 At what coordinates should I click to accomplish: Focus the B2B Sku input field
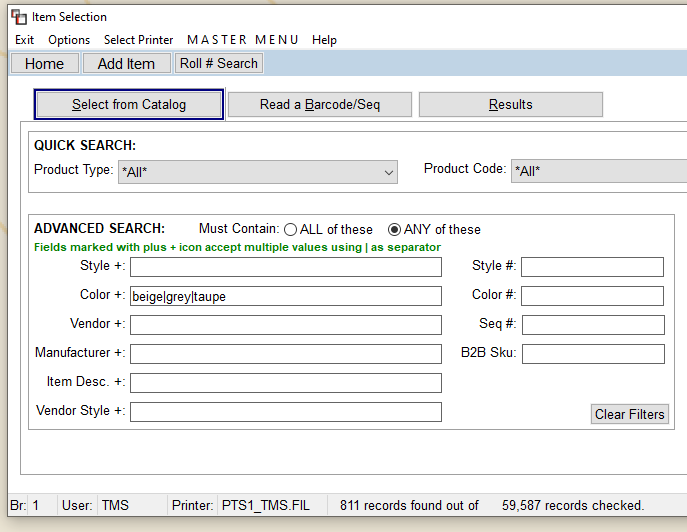click(x=593, y=354)
